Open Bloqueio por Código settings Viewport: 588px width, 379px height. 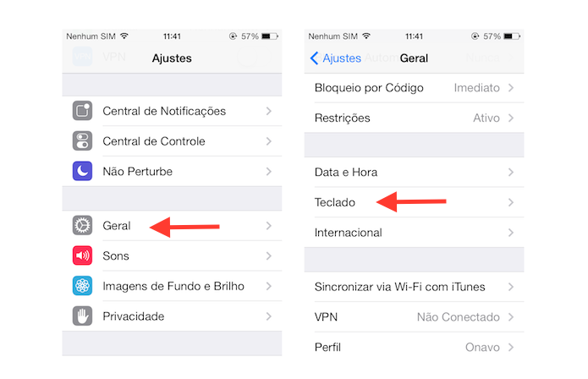click(414, 88)
